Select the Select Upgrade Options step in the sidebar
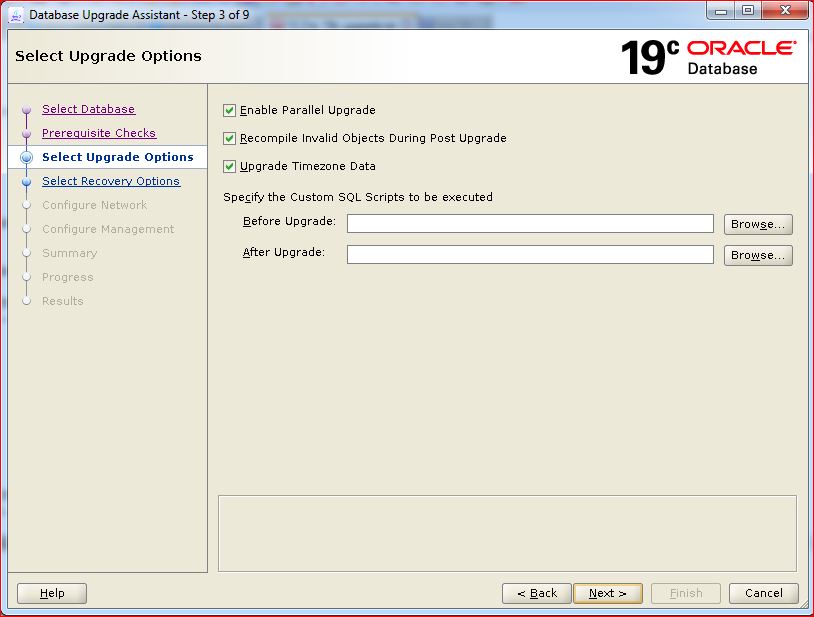The height and width of the screenshot is (617, 814). tap(118, 157)
